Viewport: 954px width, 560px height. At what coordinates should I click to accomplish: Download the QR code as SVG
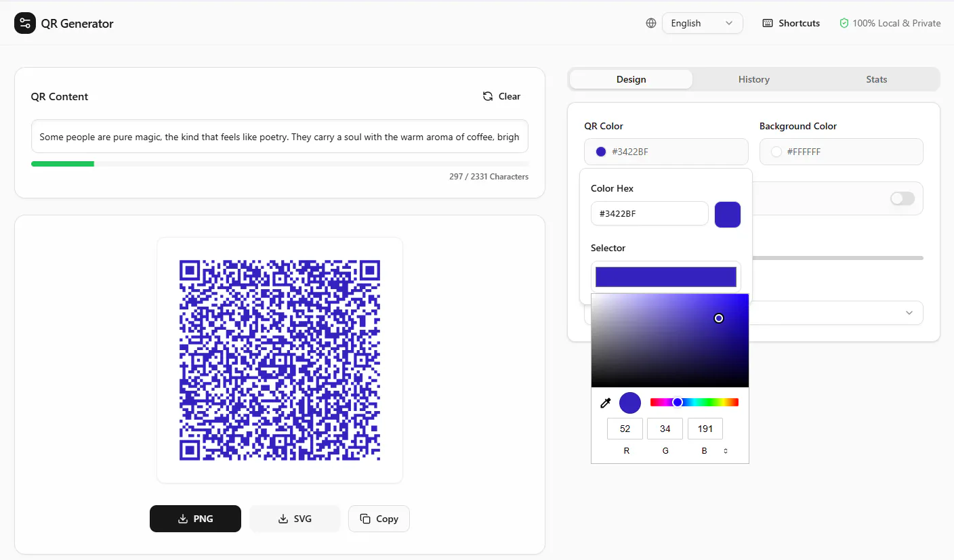tap(295, 519)
